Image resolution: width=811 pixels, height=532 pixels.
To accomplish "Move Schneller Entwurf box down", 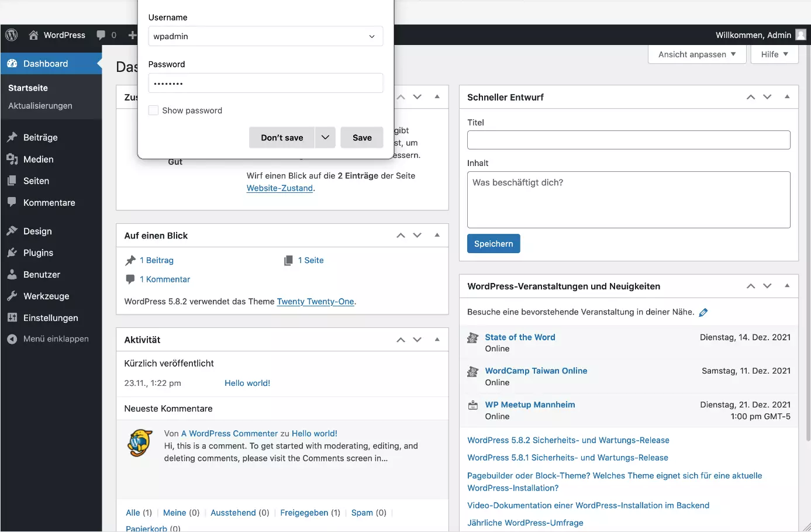I will tap(767, 97).
